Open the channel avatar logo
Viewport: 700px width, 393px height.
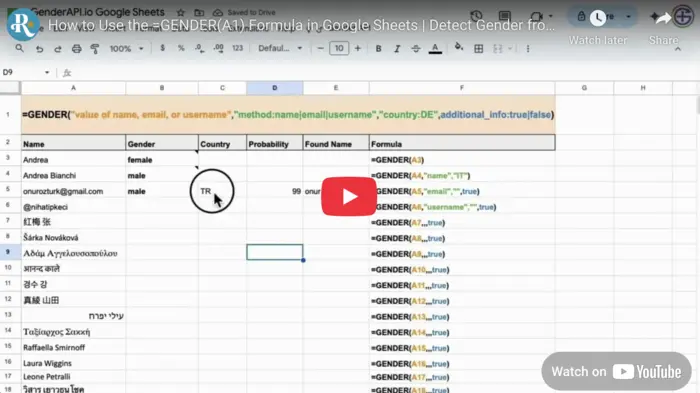[x=23, y=25]
